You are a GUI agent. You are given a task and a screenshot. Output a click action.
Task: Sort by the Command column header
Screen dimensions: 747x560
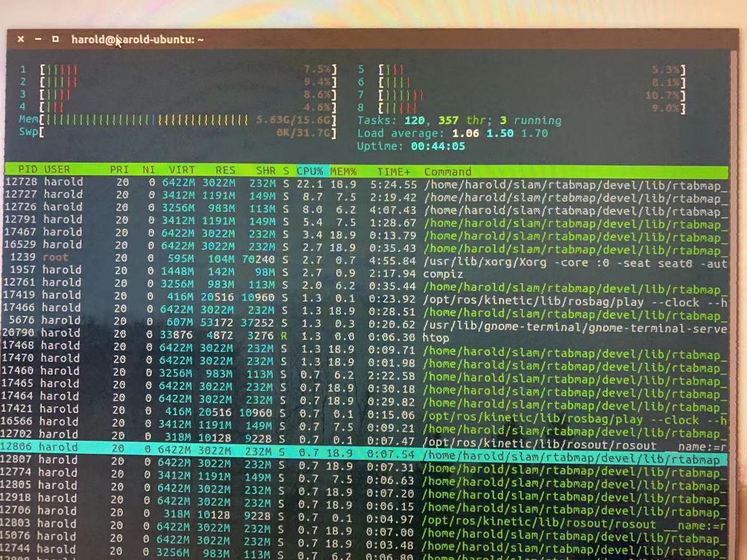(x=448, y=172)
